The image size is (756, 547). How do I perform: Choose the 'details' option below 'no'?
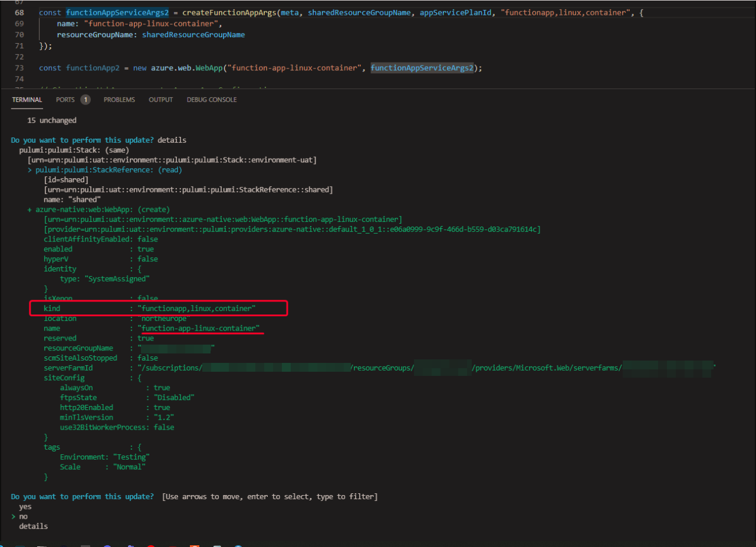tap(34, 526)
